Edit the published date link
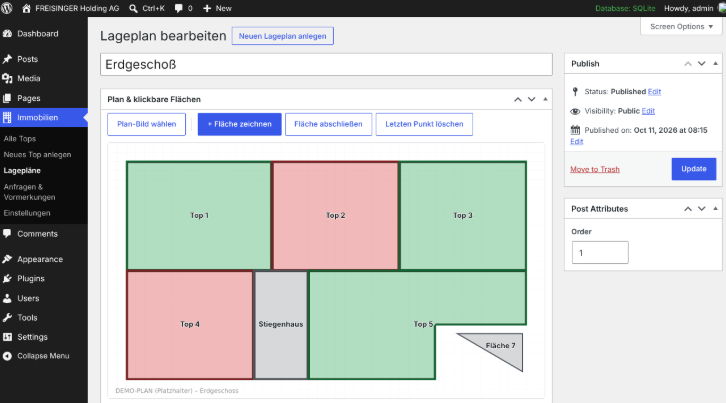Image resolution: width=726 pixels, height=403 pixels. [576, 141]
